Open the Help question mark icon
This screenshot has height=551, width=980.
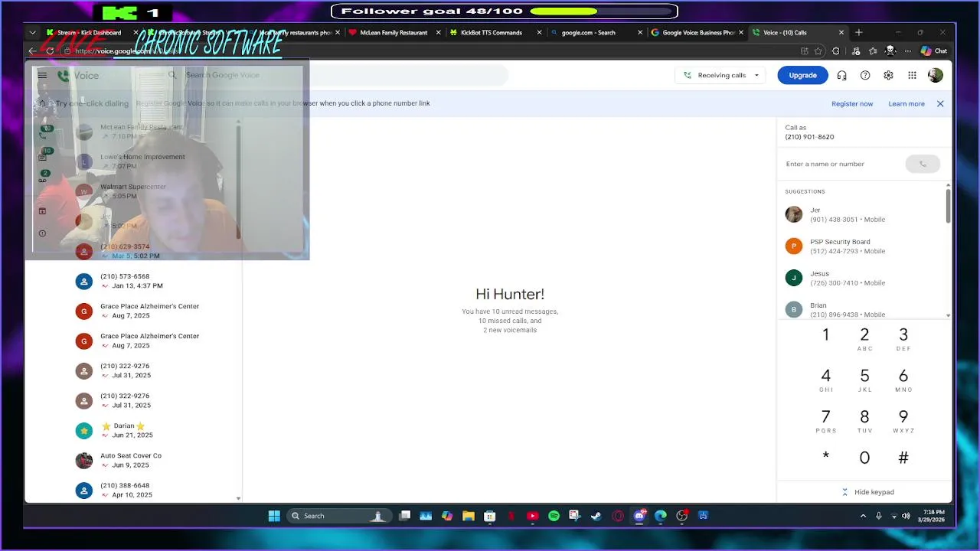[x=865, y=75]
